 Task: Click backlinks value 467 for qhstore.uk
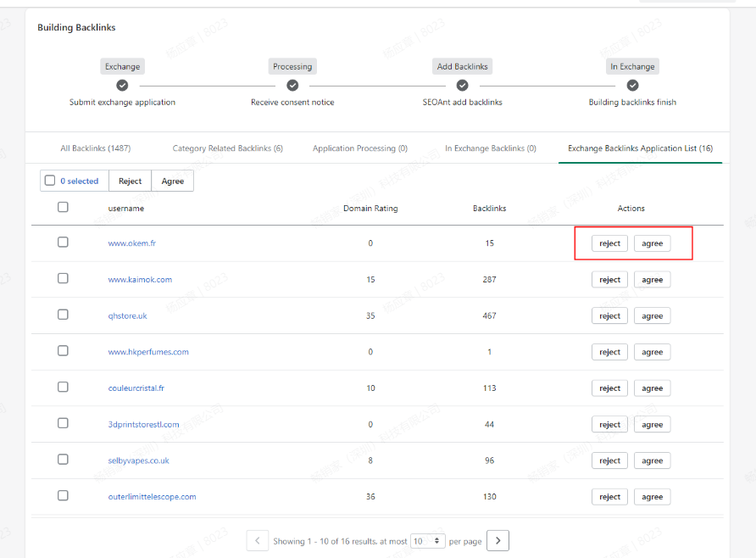[x=489, y=315]
